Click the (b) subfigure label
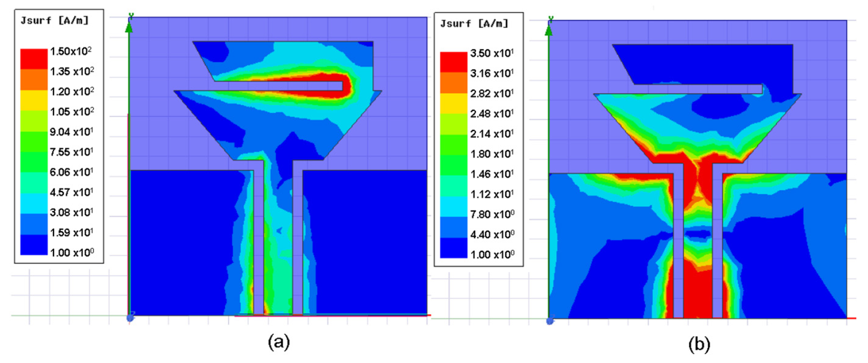 [x=699, y=344]
